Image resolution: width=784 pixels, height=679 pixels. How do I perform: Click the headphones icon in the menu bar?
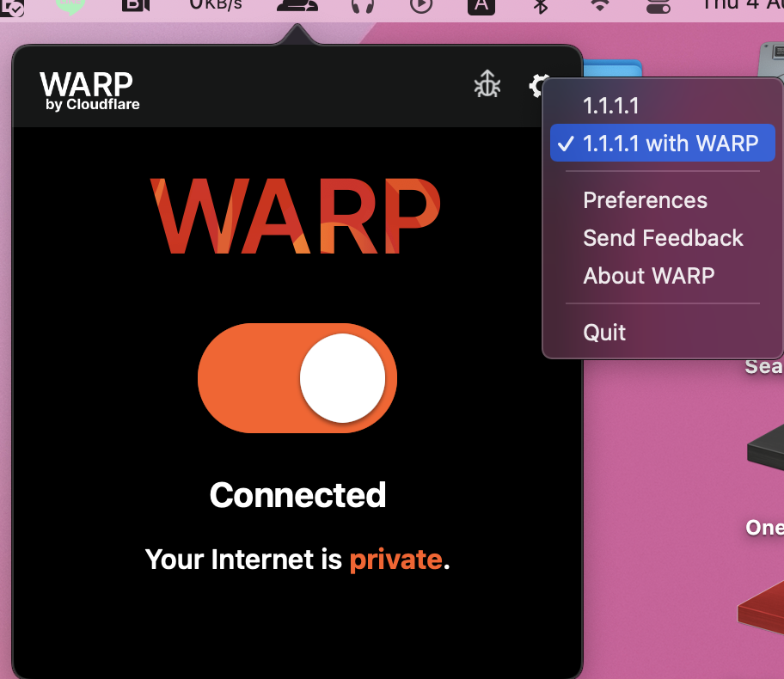(363, 5)
